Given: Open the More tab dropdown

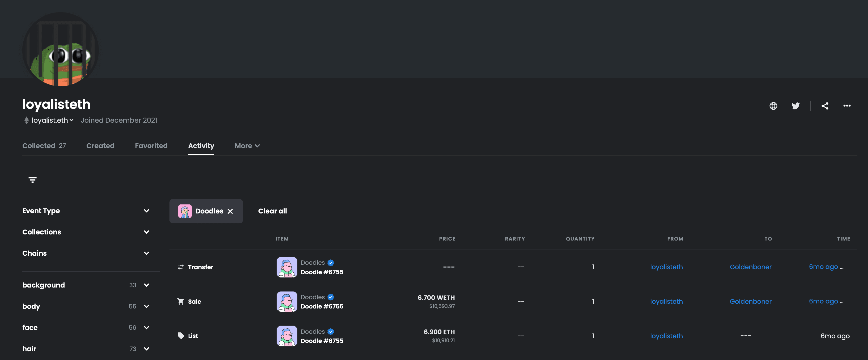Looking at the screenshot, I should point(247,146).
